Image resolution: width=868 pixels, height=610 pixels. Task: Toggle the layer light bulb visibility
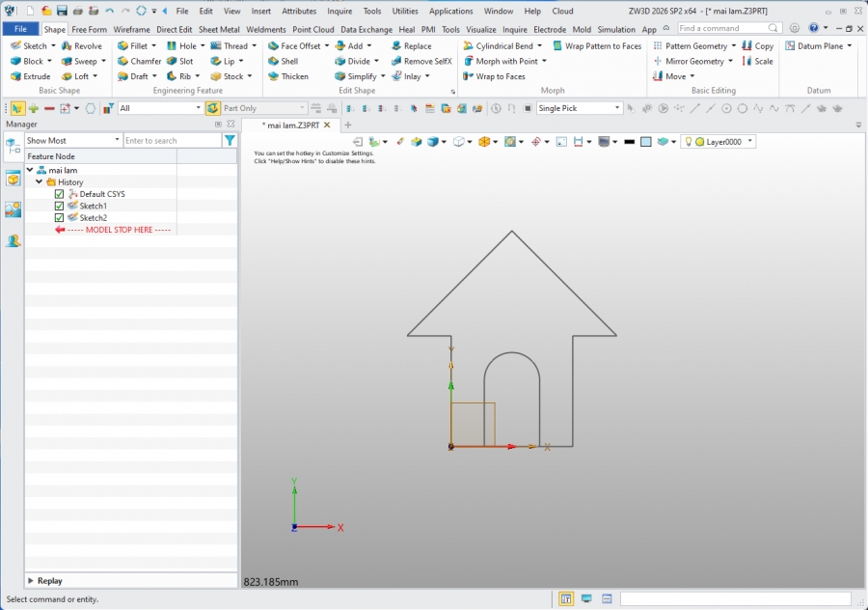coord(688,142)
